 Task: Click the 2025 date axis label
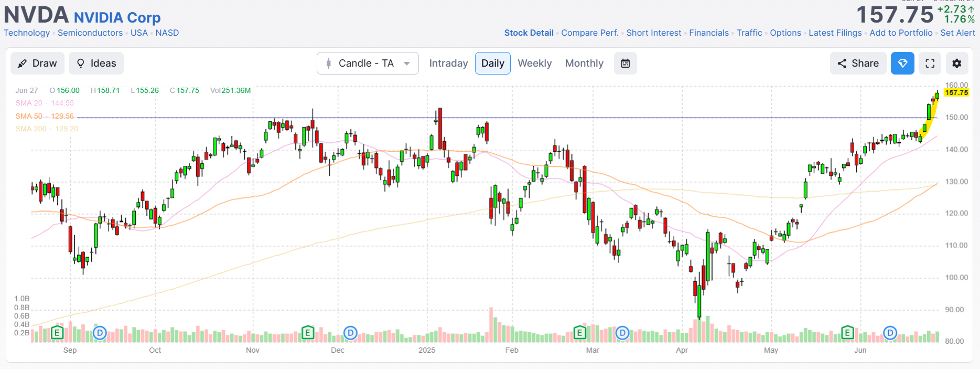(427, 350)
